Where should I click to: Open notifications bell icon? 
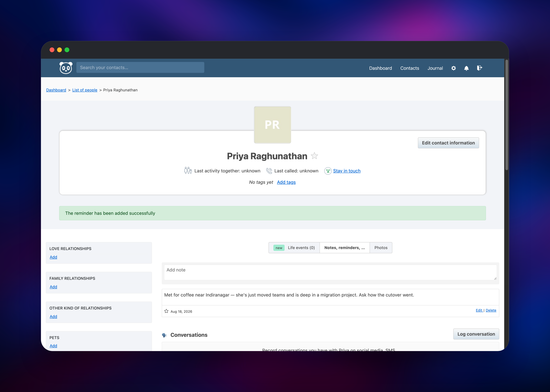point(466,68)
